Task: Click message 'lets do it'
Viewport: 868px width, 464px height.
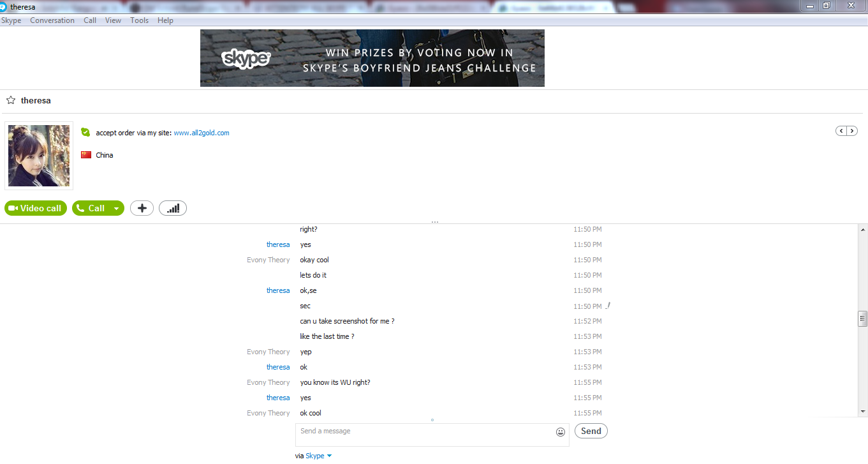Action: (313, 275)
